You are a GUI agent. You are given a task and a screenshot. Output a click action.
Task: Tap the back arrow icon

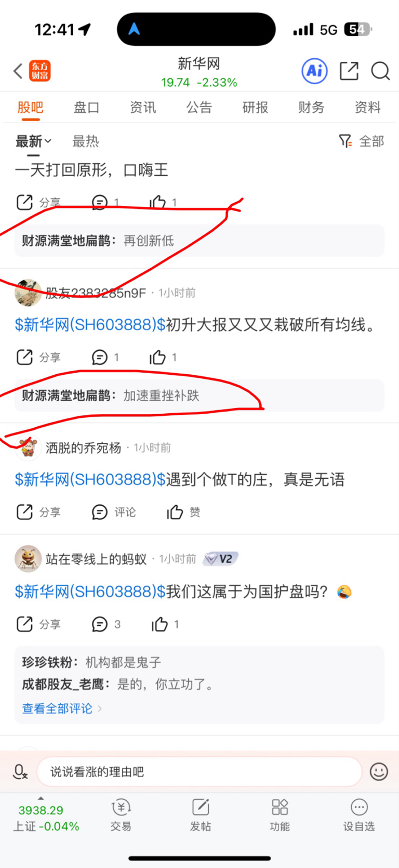point(18,71)
